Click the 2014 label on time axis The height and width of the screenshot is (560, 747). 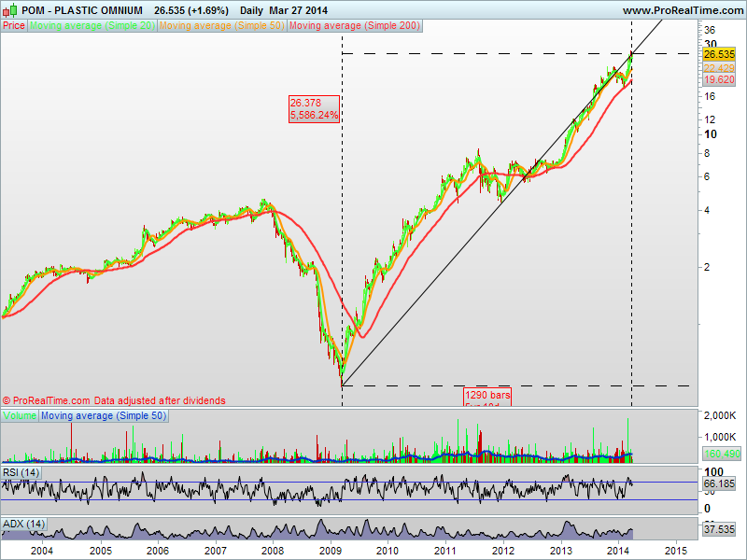coord(618,551)
